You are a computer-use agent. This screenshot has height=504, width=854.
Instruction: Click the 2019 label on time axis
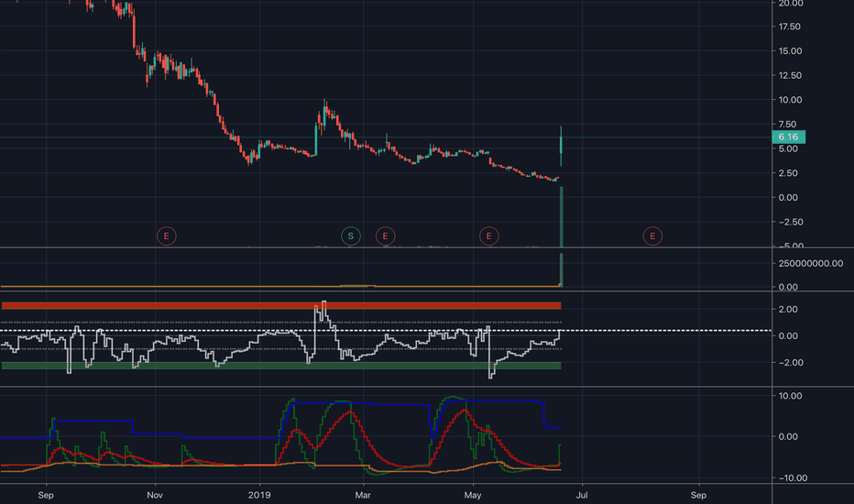pos(259,495)
